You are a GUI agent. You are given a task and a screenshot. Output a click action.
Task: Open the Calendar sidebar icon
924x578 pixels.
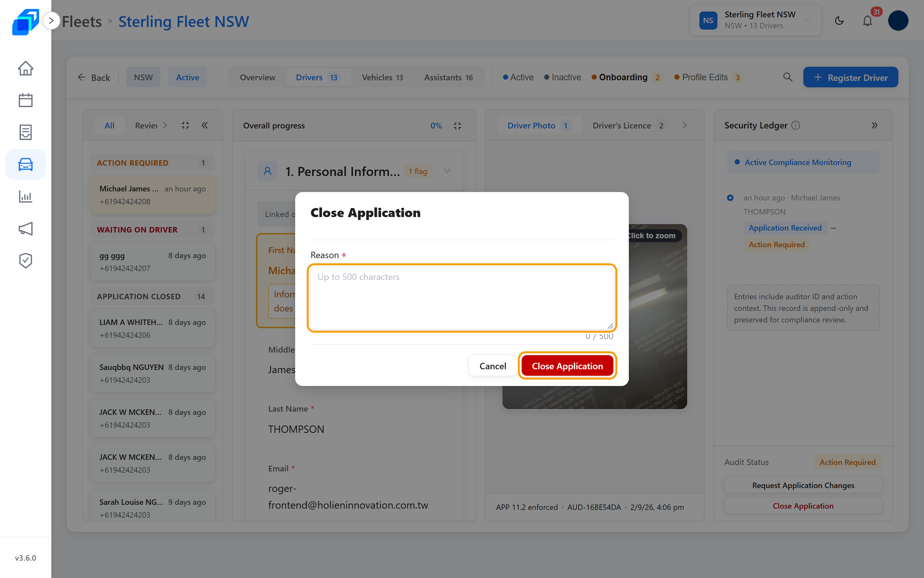(x=26, y=100)
